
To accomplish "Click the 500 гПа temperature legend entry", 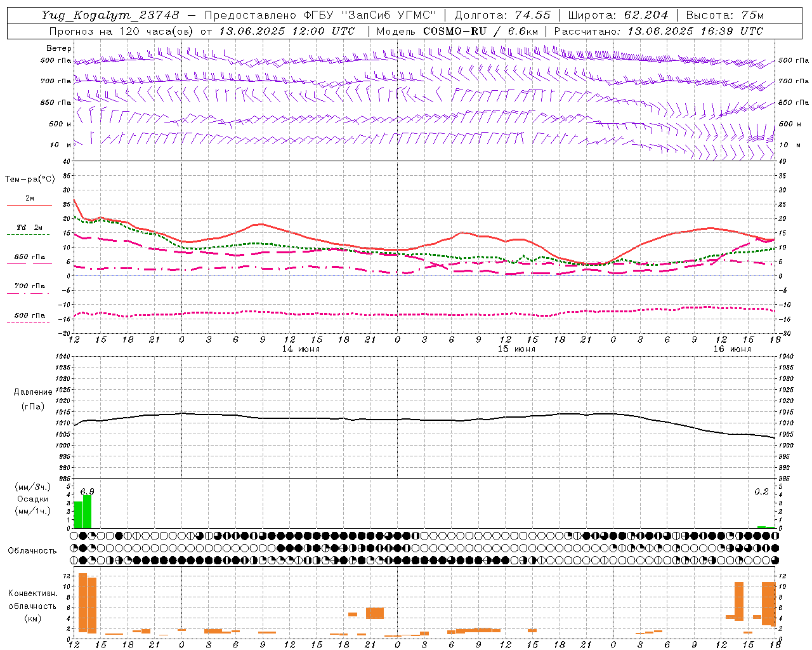I will (x=29, y=316).
